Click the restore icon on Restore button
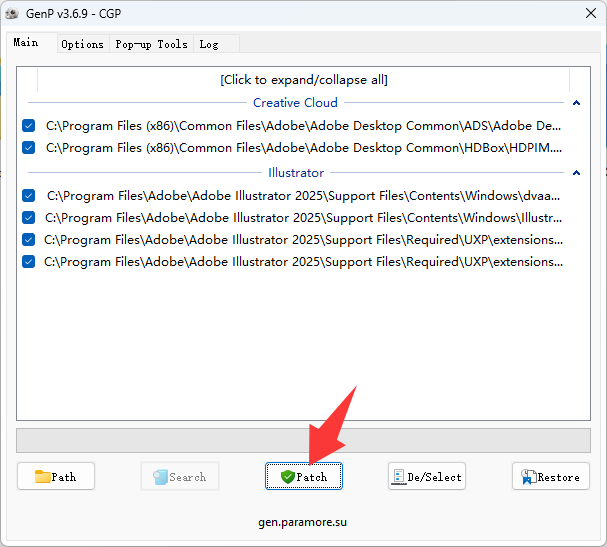This screenshot has height=547, width=607. click(528, 477)
